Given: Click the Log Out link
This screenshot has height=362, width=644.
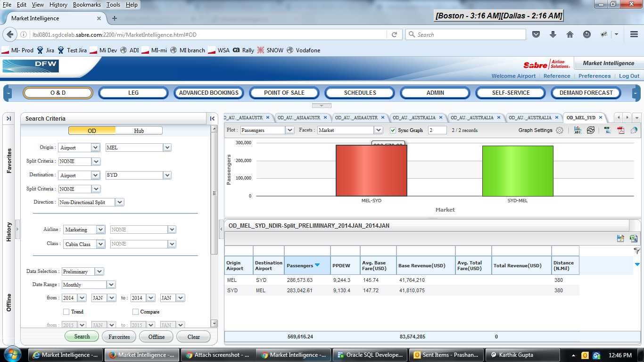Looking at the screenshot, I should coord(629,76).
